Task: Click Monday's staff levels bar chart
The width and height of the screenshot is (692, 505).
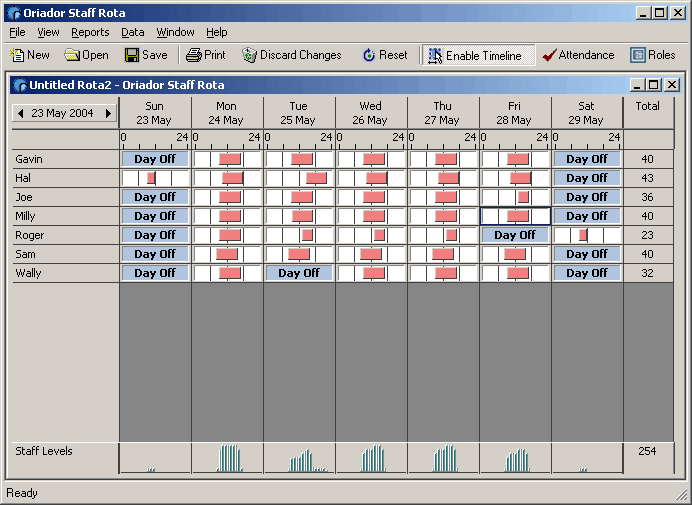Action: tap(229, 458)
